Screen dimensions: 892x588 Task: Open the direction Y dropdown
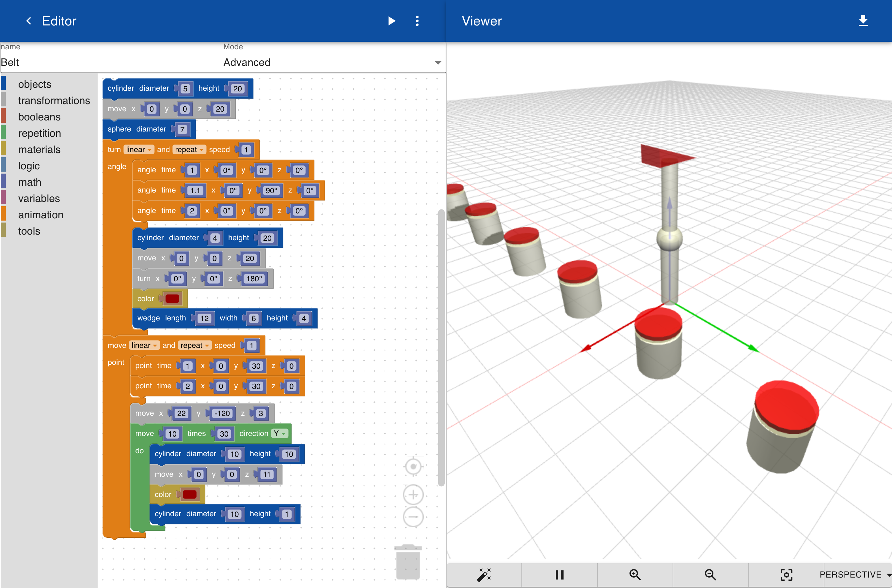[279, 434]
